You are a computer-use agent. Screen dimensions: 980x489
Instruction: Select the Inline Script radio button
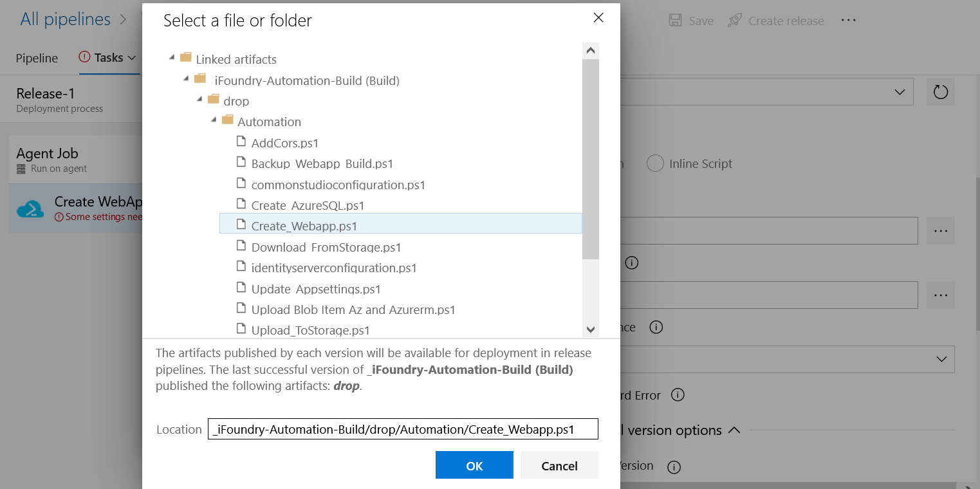[655, 163]
